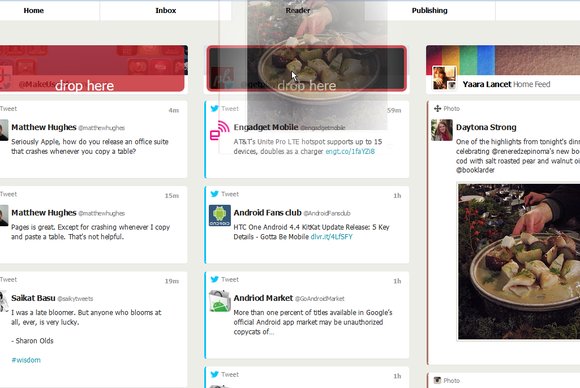Viewport: 580px width, 388px height.
Task: Open the Reader tab
Action: tap(298, 11)
